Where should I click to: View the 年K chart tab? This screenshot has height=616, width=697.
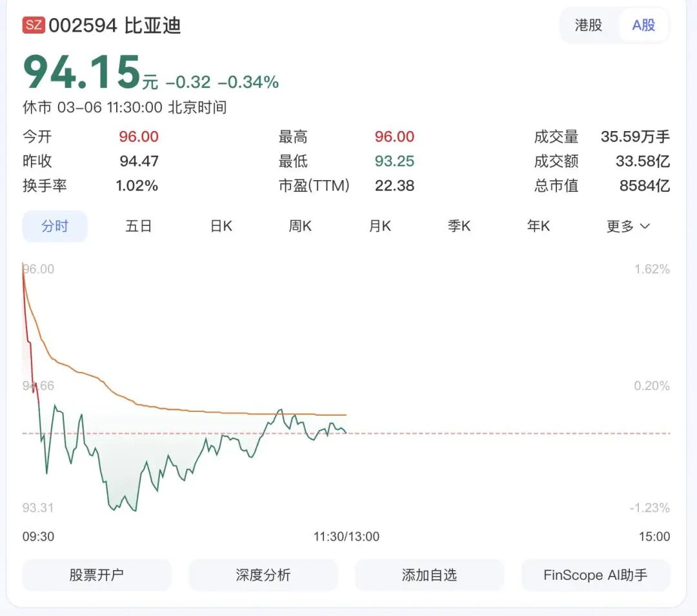point(538,226)
